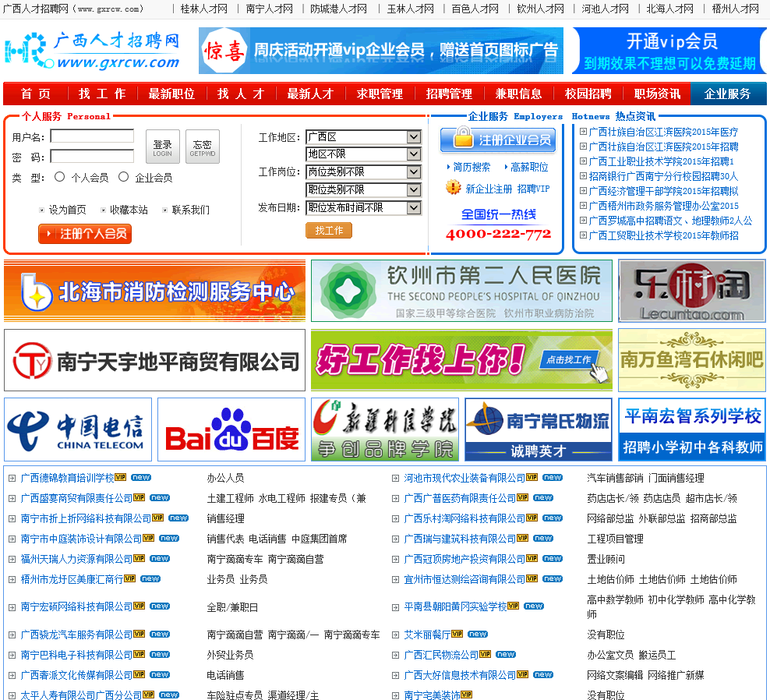Click the 新企业注册 badge icon
The height and width of the screenshot is (700, 770).
point(453,187)
